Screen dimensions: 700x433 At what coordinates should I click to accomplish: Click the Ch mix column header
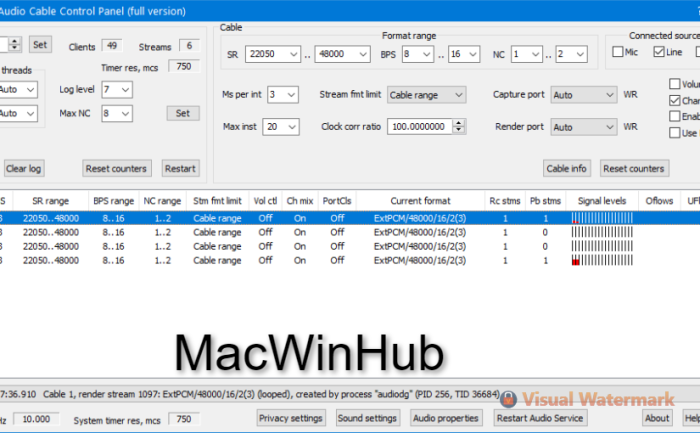tap(300, 201)
